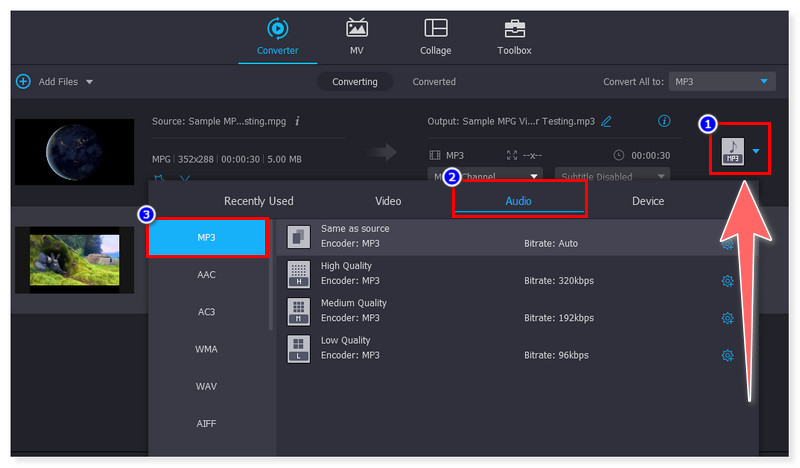Select the Converting view button
The width and height of the screenshot is (800, 468).
[x=355, y=81]
